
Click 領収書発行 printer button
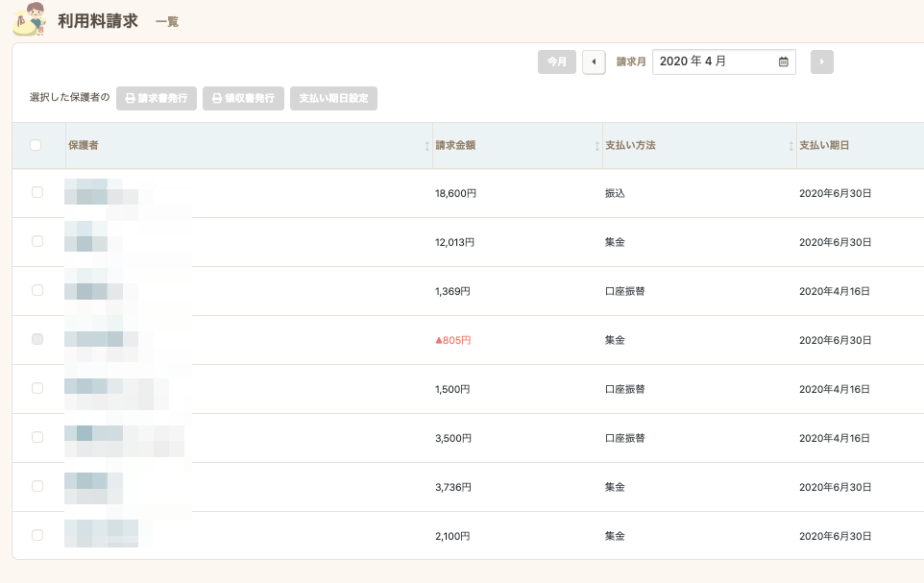pyautogui.click(x=243, y=98)
